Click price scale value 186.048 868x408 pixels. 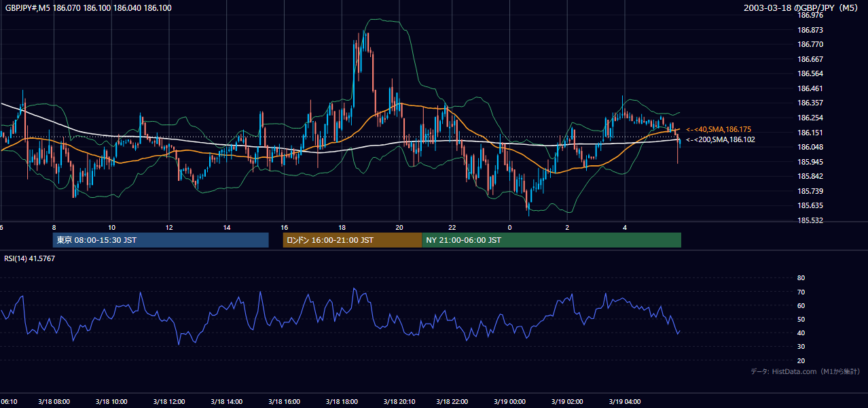tap(810, 147)
